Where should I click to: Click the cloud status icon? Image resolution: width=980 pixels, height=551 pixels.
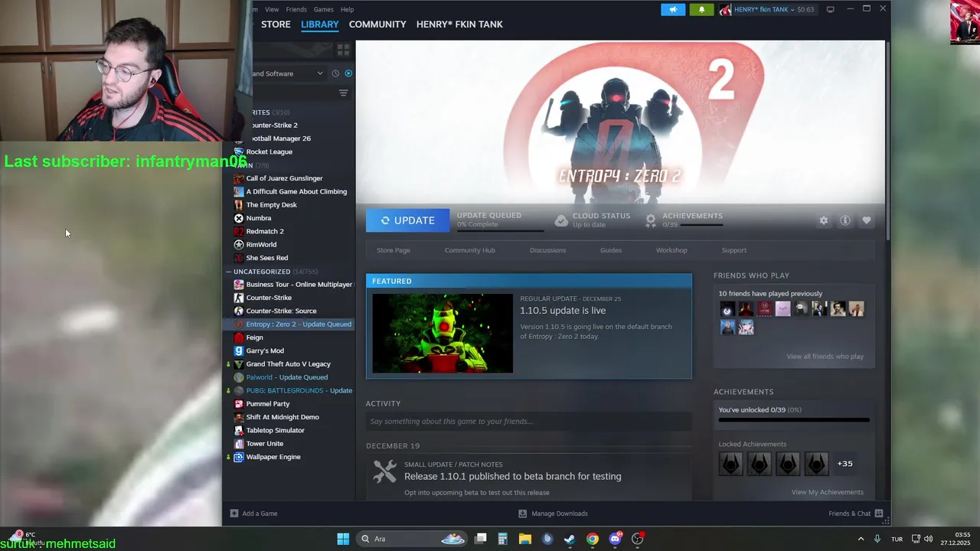click(561, 220)
